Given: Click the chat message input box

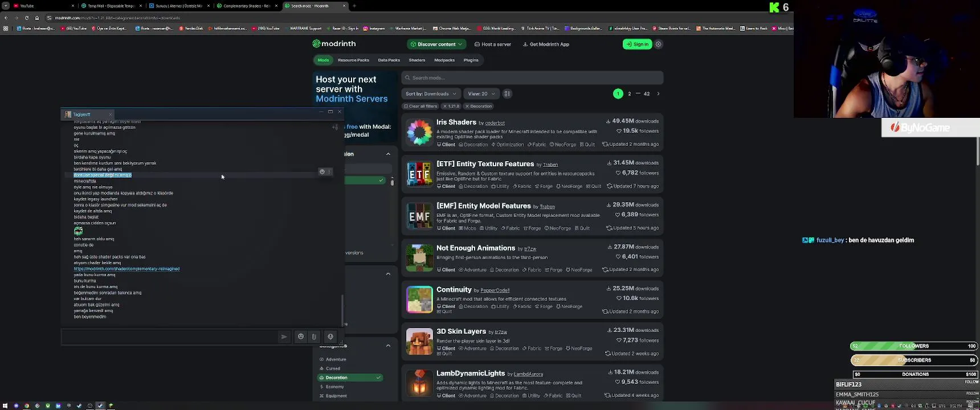Looking at the screenshot, I should [170, 337].
